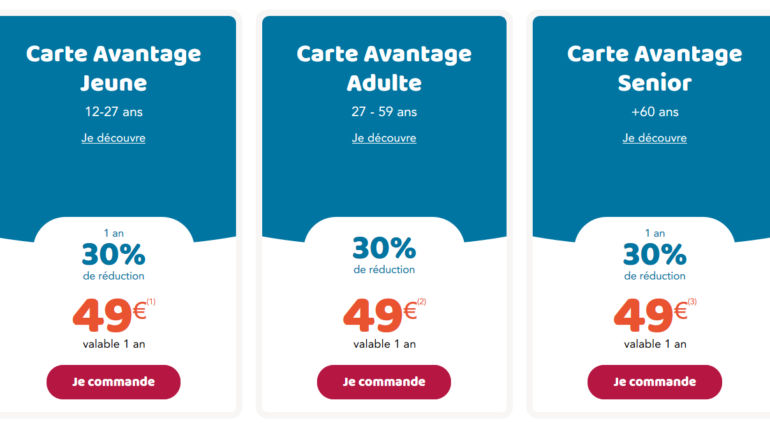This screenshot has height=430, width=770.
Task: Select the Carte Avantage Jeune heading
Action: pos(113,68)
